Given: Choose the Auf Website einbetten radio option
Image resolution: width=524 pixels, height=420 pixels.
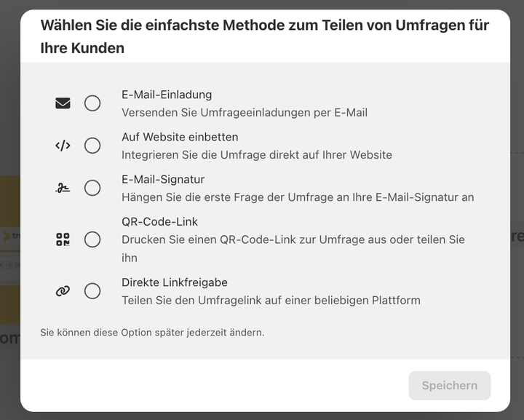Looking at the screenshot, I should (x=92, y=146).
